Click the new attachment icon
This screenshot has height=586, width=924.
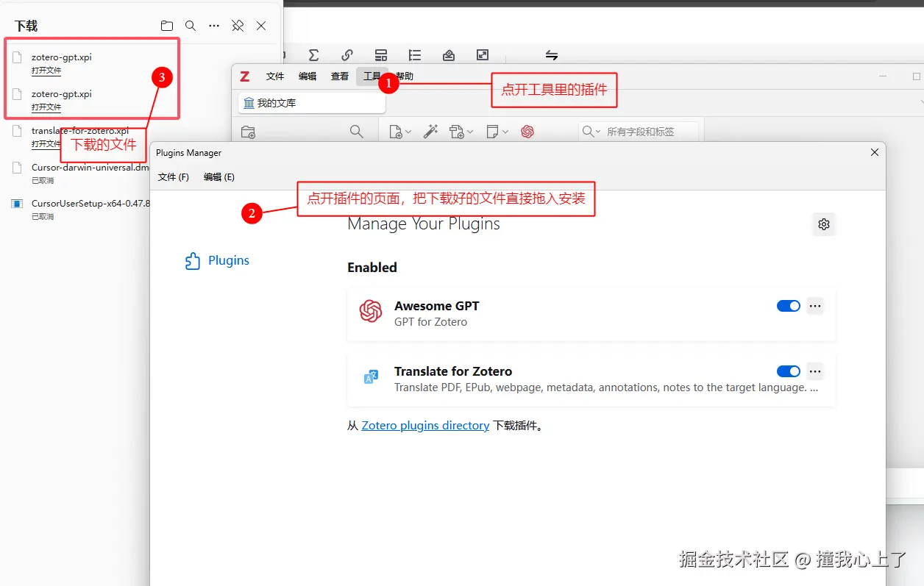point(457,131)
